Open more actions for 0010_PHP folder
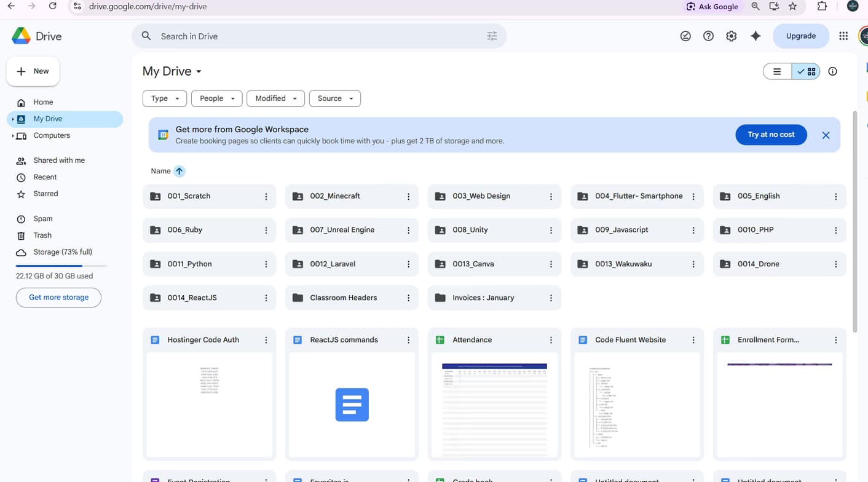 (x=835, y=231)
